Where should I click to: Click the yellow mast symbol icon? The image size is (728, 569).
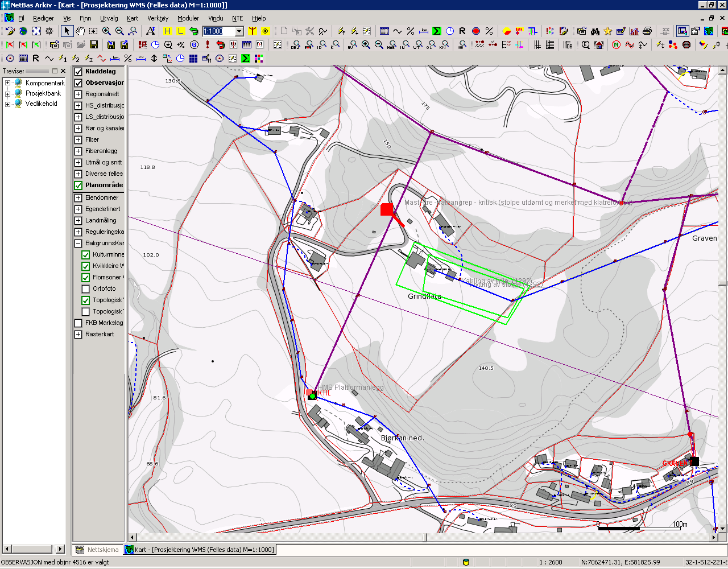click(253, 31)
